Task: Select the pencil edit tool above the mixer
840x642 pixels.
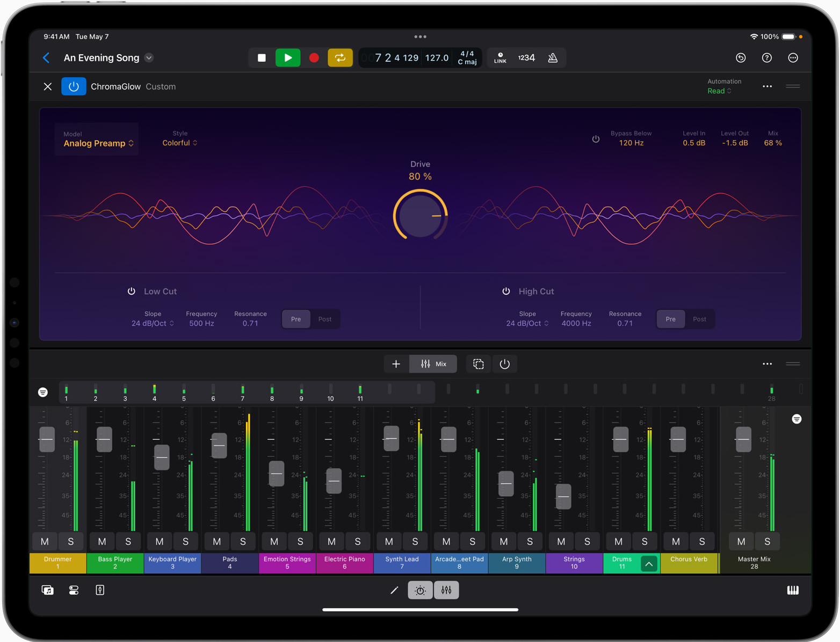Action: point(394,590)
